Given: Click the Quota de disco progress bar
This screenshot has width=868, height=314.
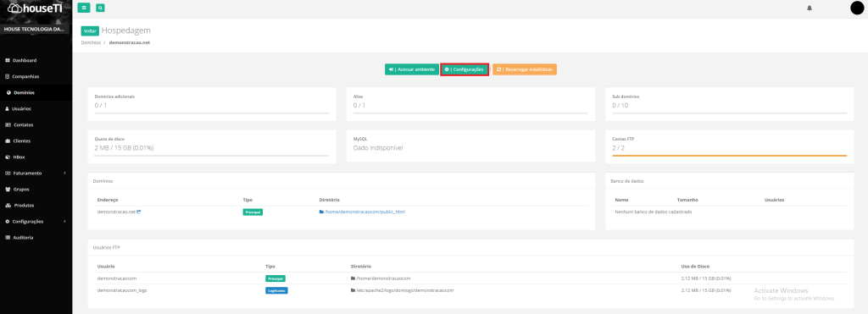Looking at the screenshot, I should pyautogui.click(x=211, y=156).
